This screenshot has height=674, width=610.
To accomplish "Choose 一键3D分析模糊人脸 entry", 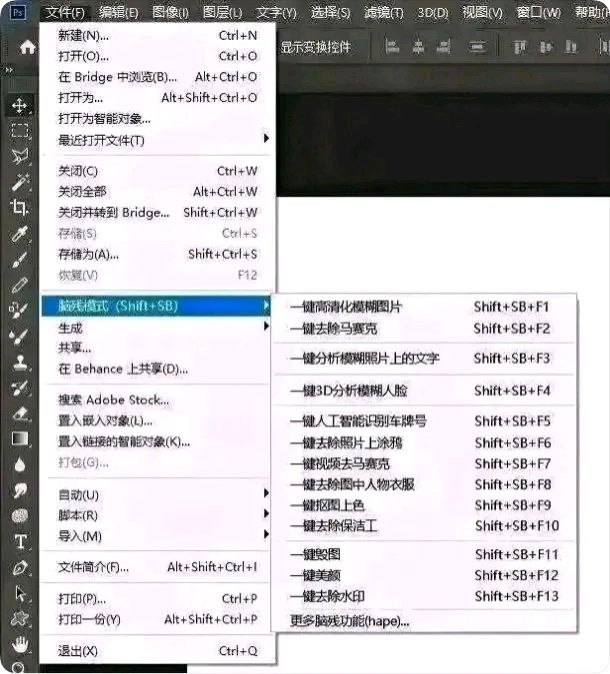I will tap(424, 391).
